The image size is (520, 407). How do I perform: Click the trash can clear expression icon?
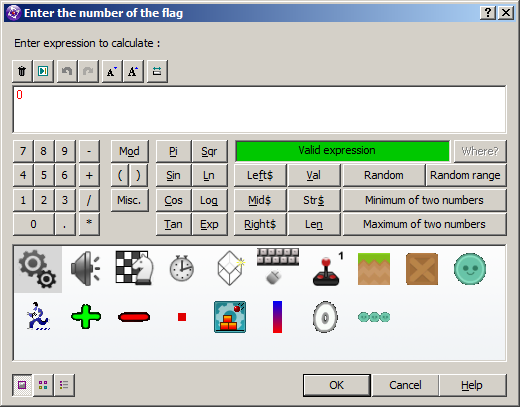22,71
